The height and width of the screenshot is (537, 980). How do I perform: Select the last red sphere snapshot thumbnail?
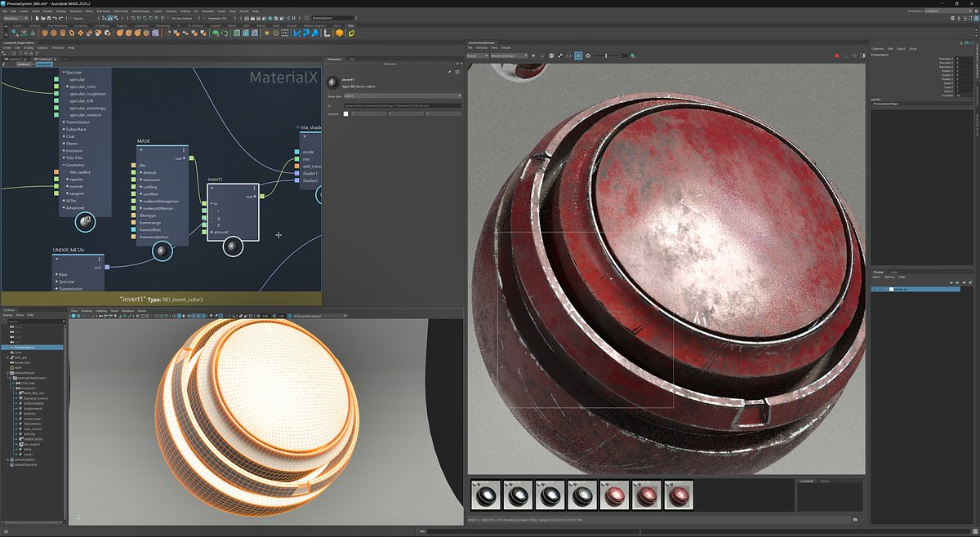[677, 496]
